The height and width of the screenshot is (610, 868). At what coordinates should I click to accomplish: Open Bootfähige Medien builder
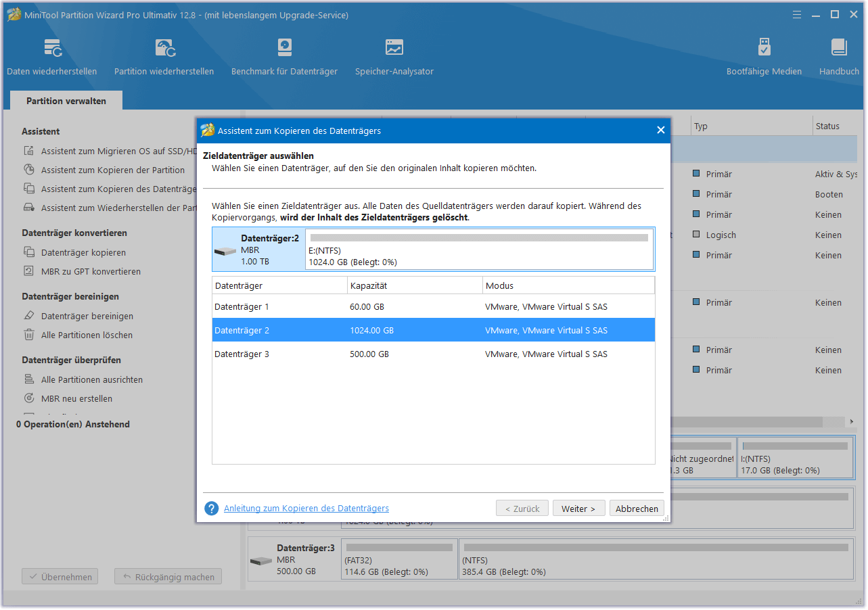[x=764, y=57]
